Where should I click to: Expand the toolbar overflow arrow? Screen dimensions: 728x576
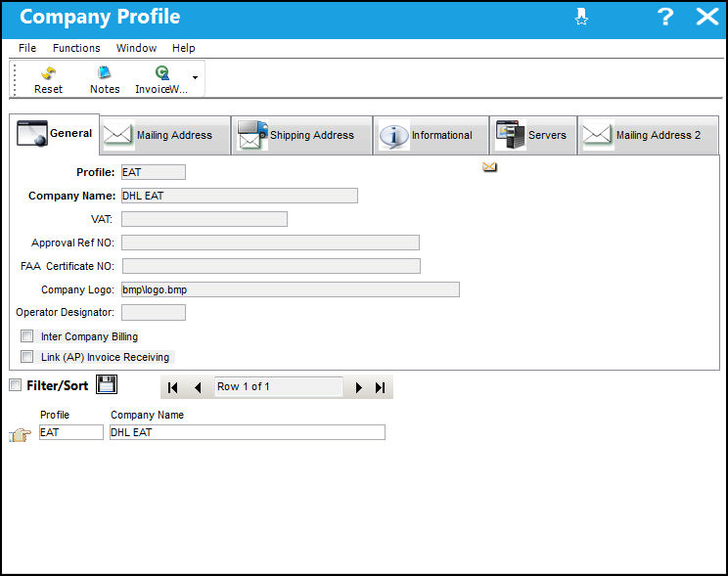click(196, 77)
